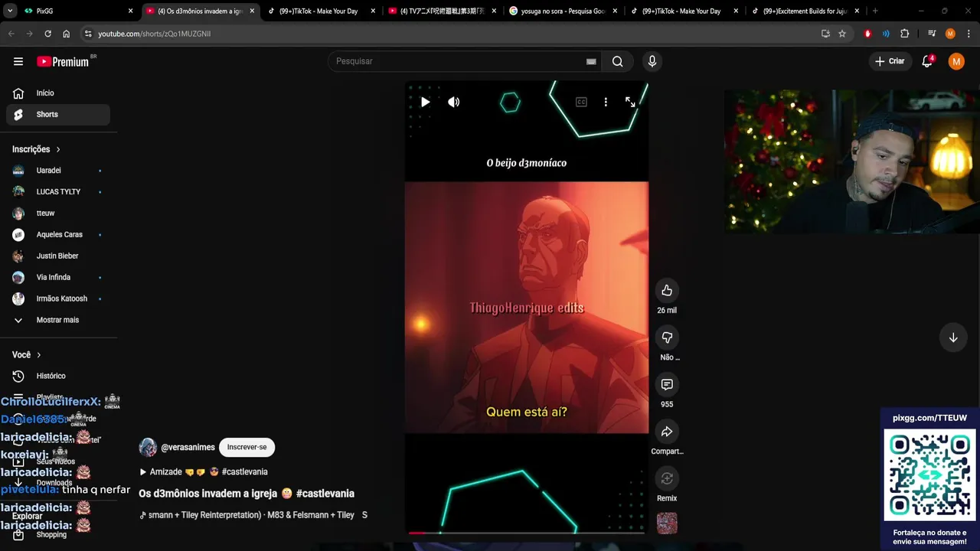Image resolution: width=980 pixels, height=551 pixels.
Task: Switch to the TVアニメ YouTube tab
Action: 443,11
